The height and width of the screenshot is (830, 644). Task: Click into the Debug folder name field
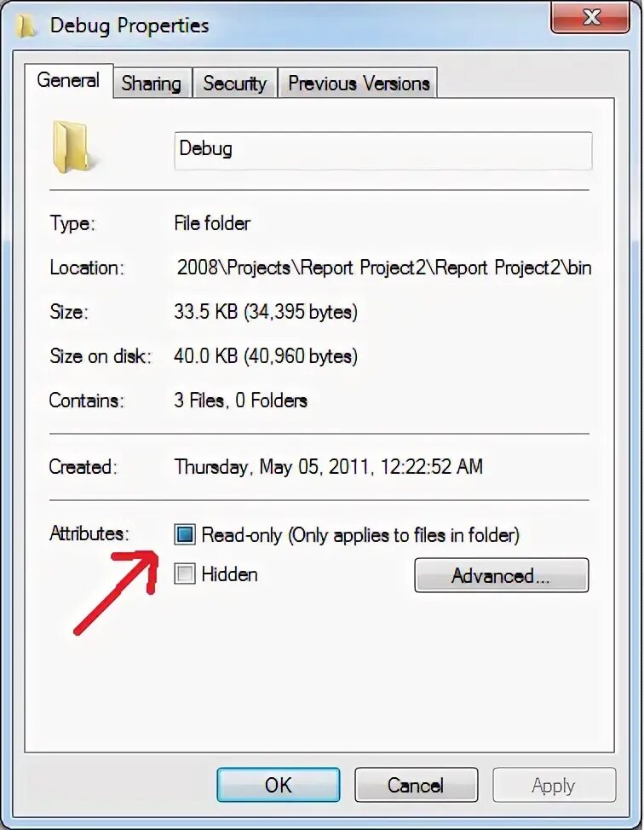[383, 150]
